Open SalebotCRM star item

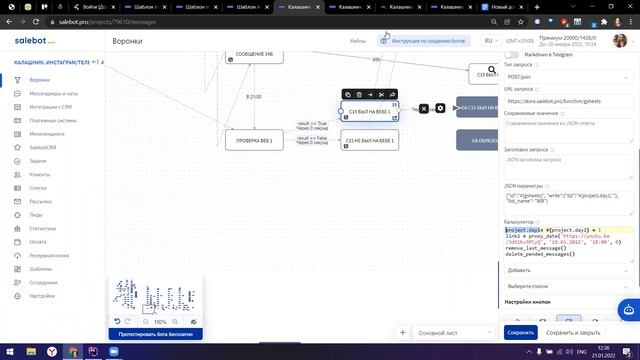click(x=43, y=147)
